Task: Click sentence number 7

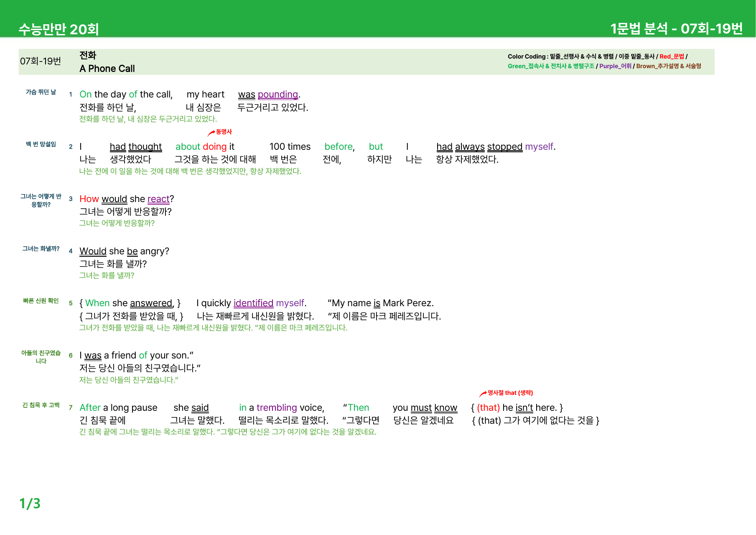Action: [71, 408]
